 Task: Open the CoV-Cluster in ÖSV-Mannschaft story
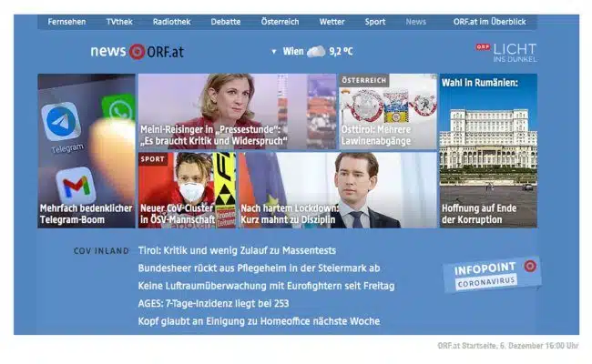[187, 190]
